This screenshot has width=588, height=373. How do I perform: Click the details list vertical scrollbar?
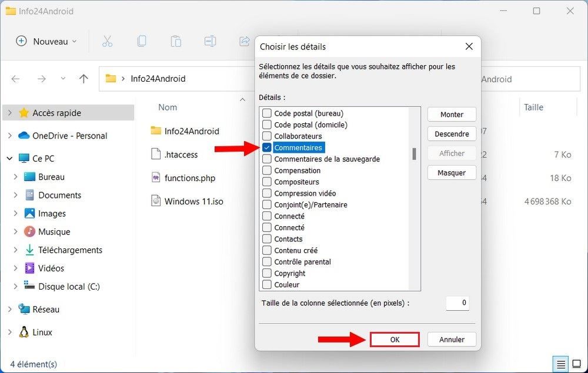coord(414,154)
